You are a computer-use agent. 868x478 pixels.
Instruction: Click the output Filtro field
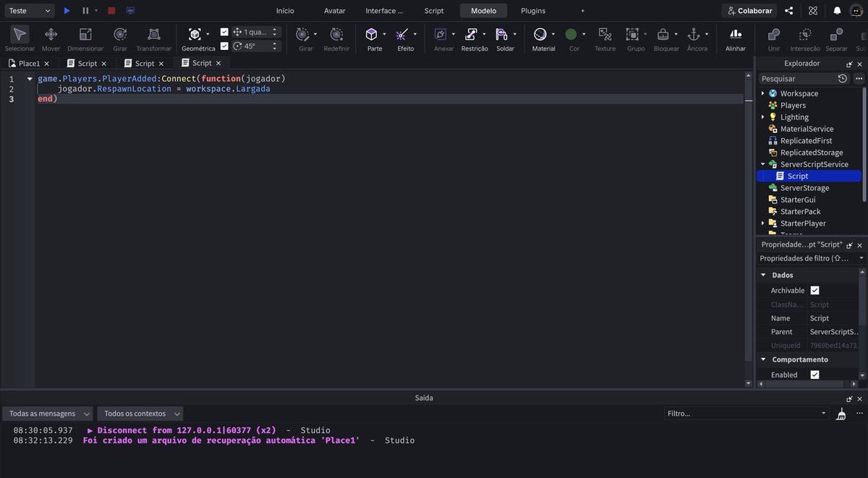click(746, 414)
